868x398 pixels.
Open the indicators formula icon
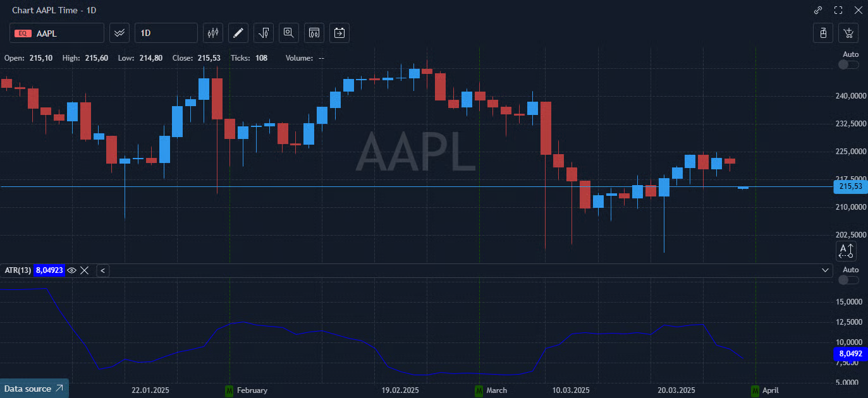[264, 33]
